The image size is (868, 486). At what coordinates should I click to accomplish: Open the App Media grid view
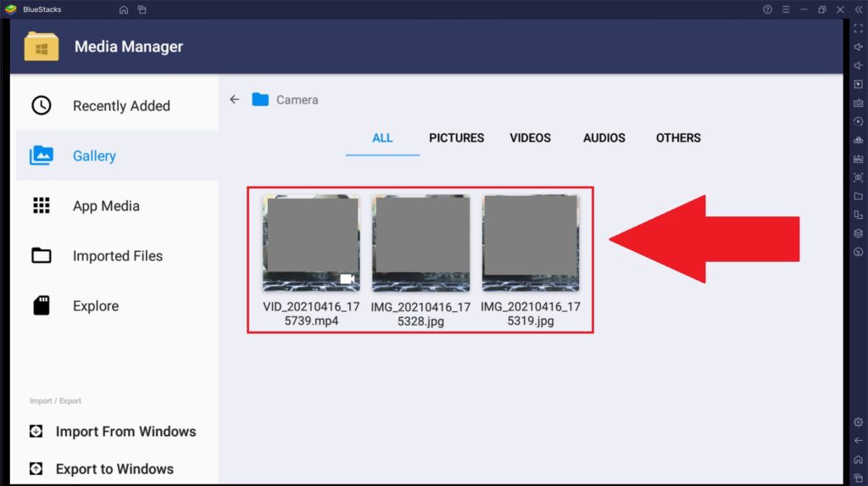[x=105, y=206]
